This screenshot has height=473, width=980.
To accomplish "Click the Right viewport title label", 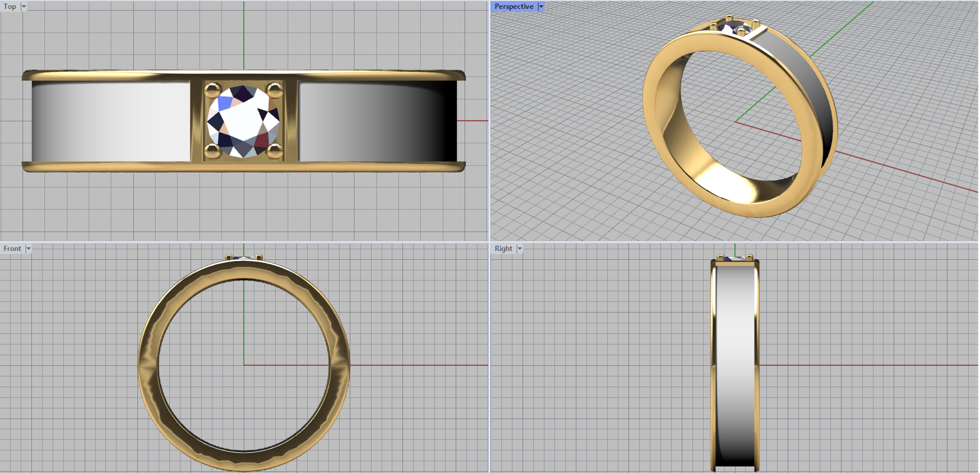I will (503, 249).
